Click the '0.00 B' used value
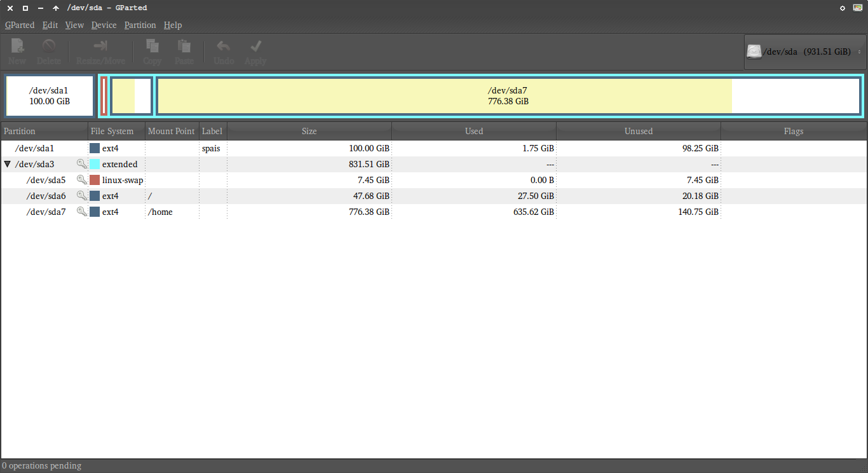 (541, 180)
